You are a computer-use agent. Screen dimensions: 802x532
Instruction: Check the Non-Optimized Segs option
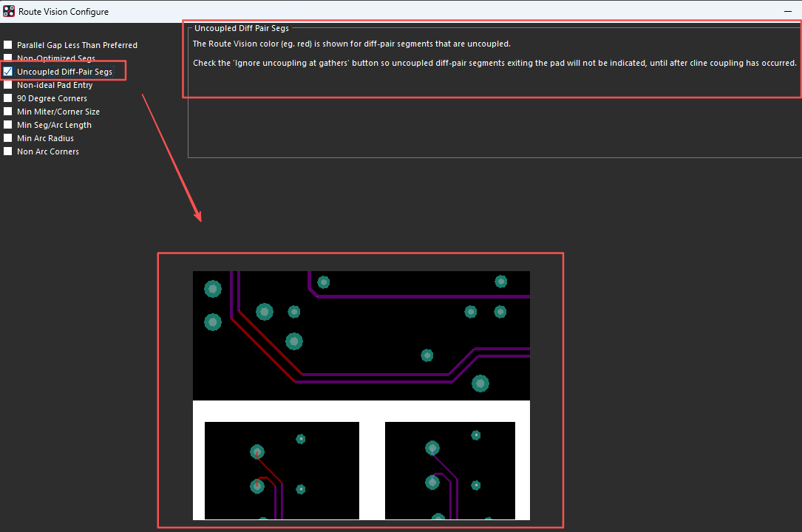tap(8, 58)
